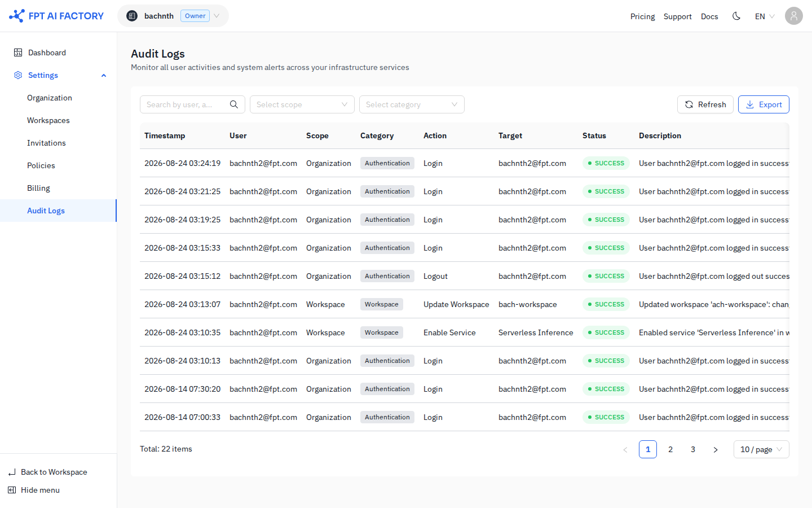Go to page 2
The height and width of the screenshot is (508, 812).
pyautogui.click(x=670, y=449)
